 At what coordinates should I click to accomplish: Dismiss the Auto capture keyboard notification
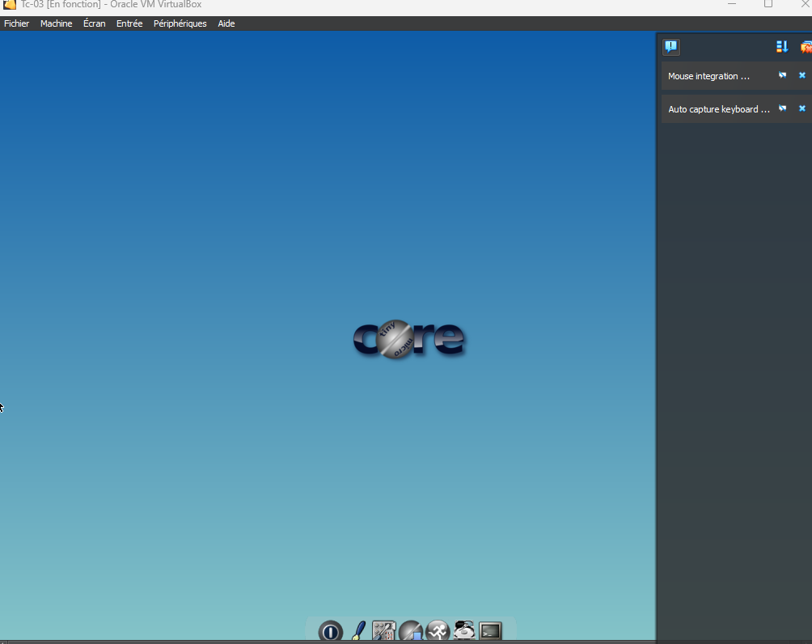pyautogui.click(x=802, y=108)
